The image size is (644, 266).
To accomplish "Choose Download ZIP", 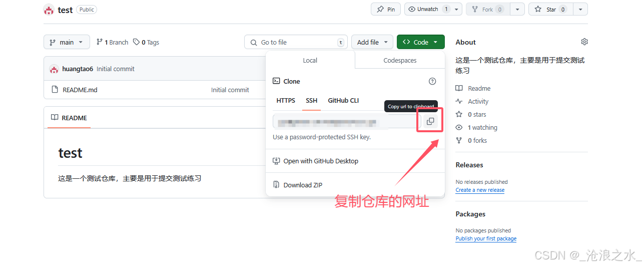I will 303,185.
